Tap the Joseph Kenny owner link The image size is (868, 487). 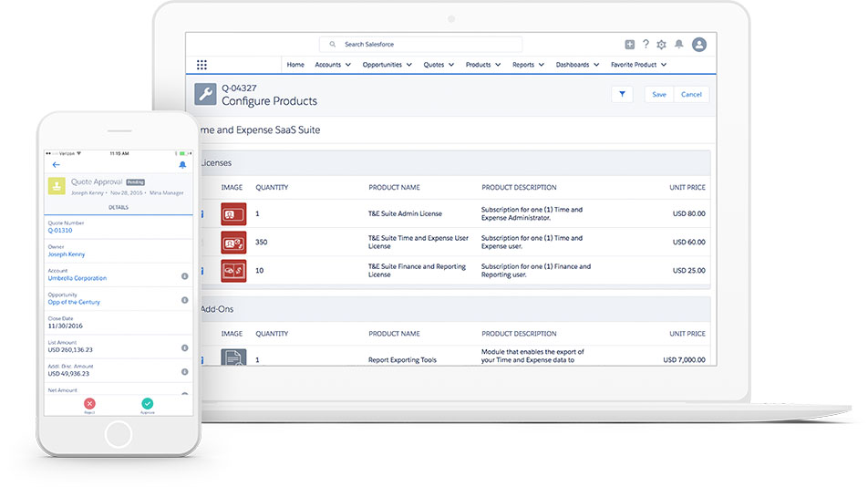coord(67,254)
